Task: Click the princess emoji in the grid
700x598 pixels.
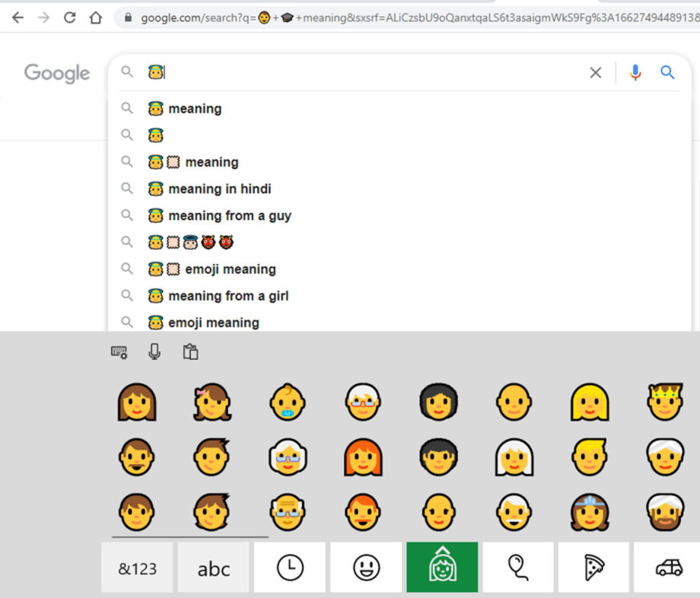Action: 590,511
